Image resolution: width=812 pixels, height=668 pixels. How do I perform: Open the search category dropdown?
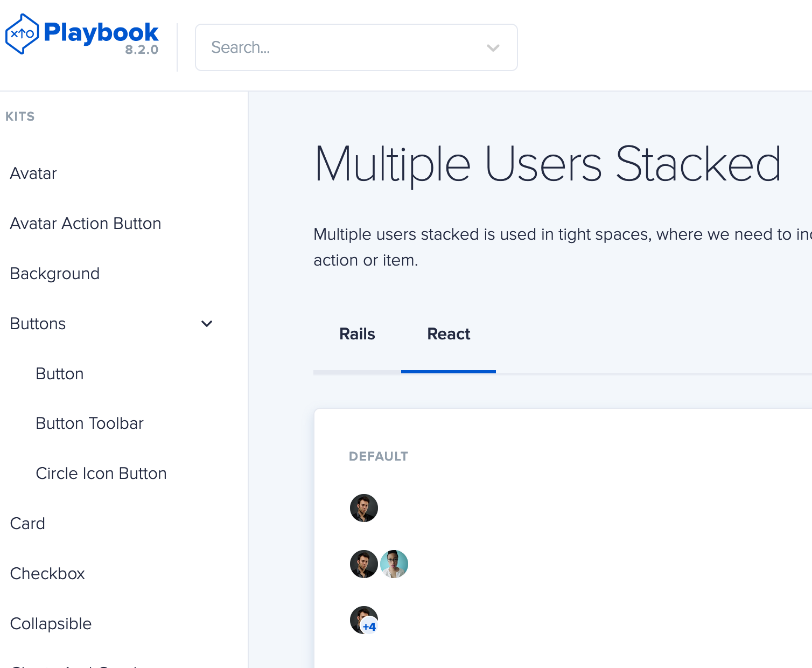[x=492, y=47]
